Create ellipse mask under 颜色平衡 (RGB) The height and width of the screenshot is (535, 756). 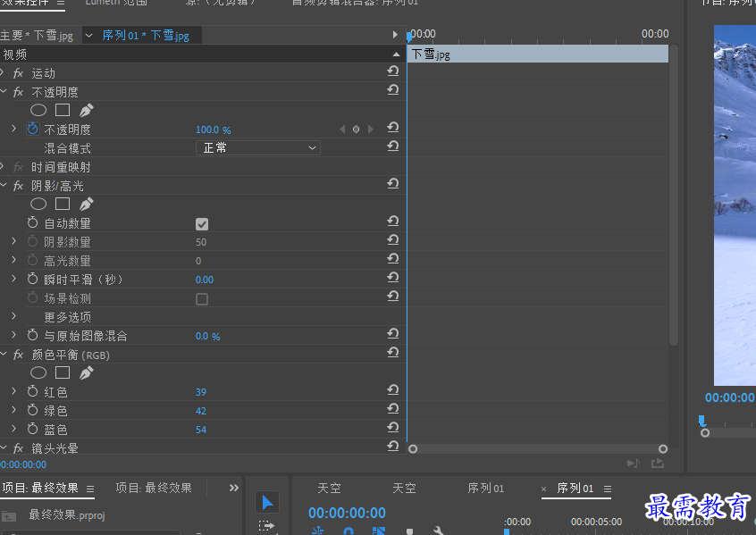38,372
